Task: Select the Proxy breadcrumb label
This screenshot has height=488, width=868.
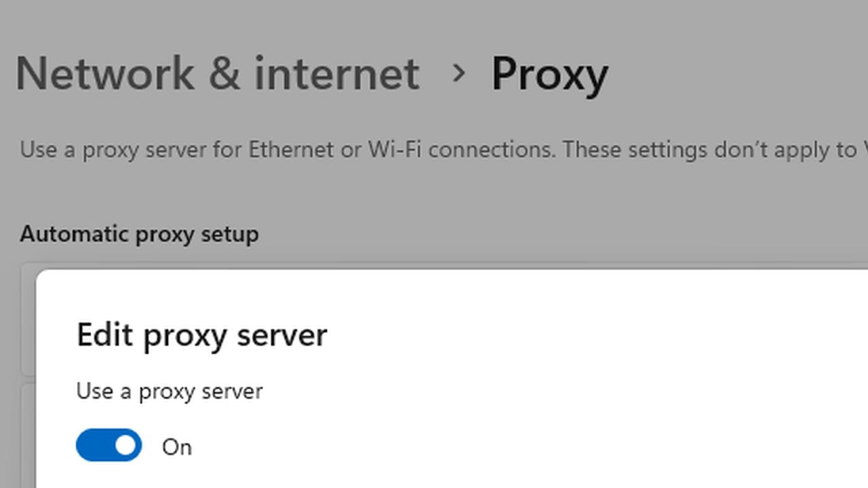Action: 550,73
